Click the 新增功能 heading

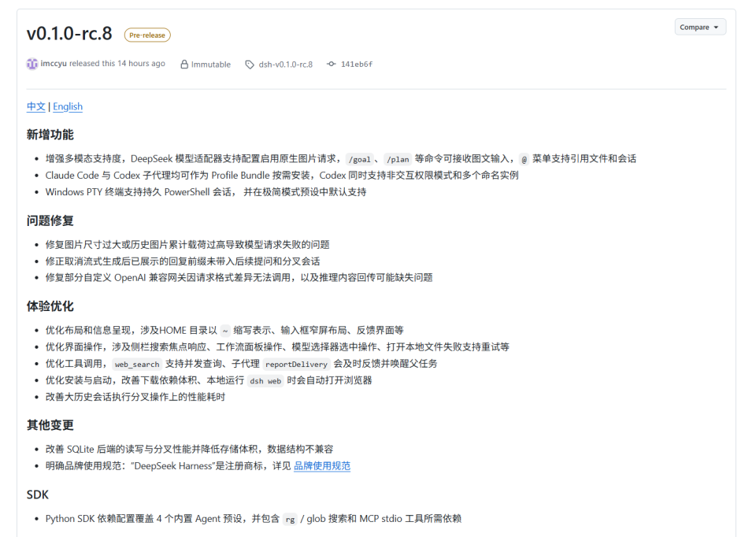(x=50, y=135)
